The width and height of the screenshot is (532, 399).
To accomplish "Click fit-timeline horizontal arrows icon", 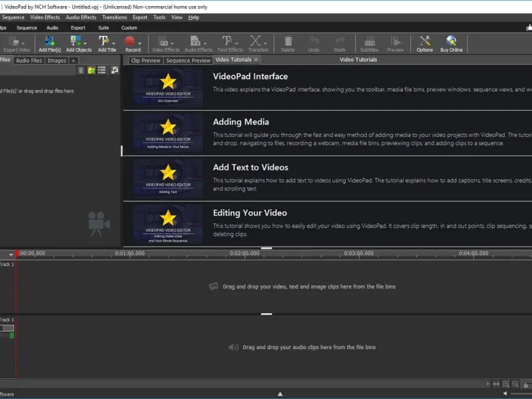I will [496, 384].
